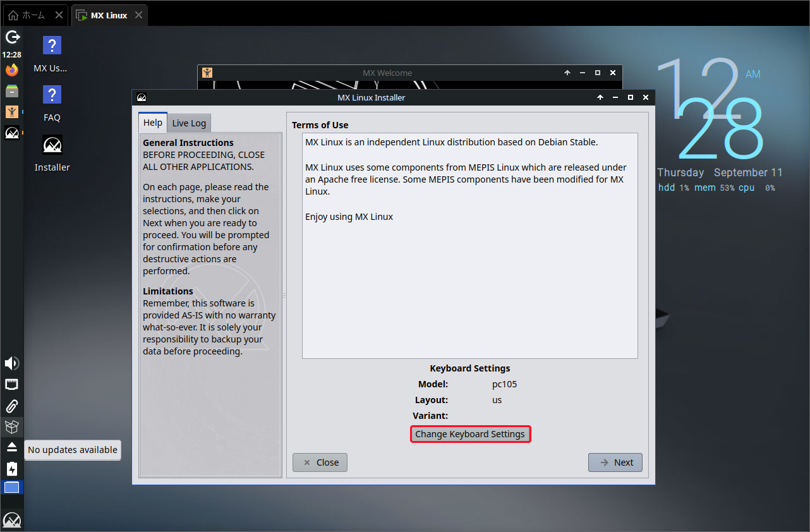Viewport: 810px width, 532px height.
Task: Click the 'General Instructions' heading
Action: [188, 143]
